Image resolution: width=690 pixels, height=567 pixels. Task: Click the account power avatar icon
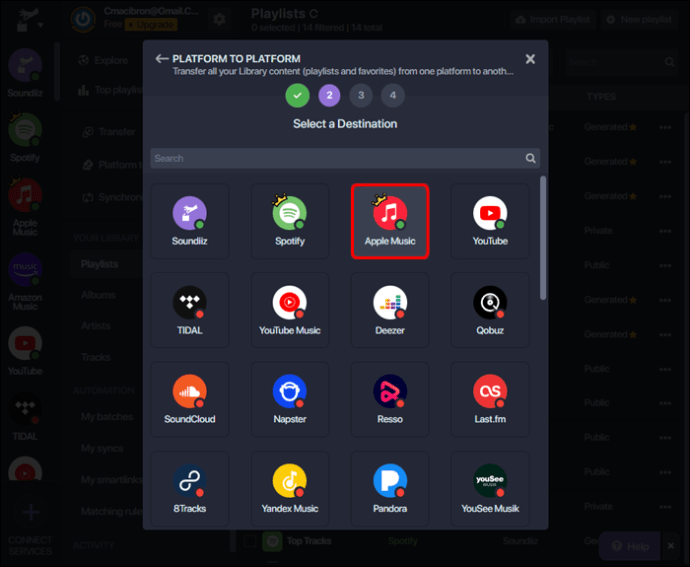[x=83, y=19]
